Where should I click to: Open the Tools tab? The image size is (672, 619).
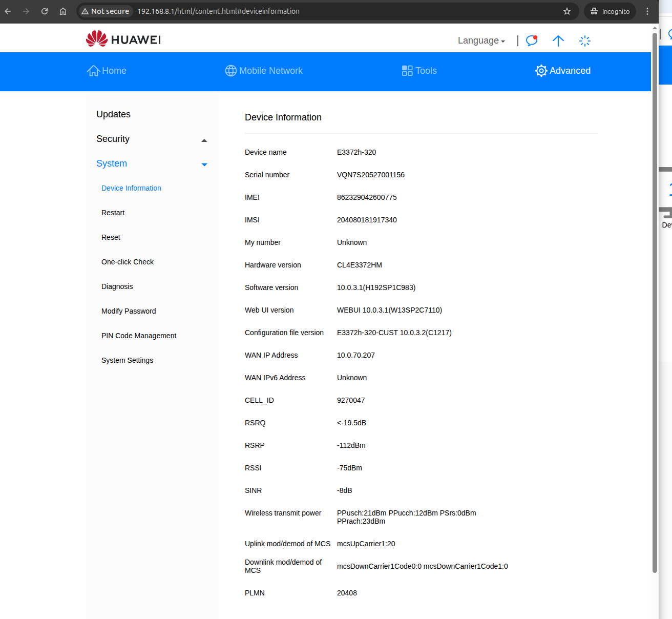click(x=419, y=71)
